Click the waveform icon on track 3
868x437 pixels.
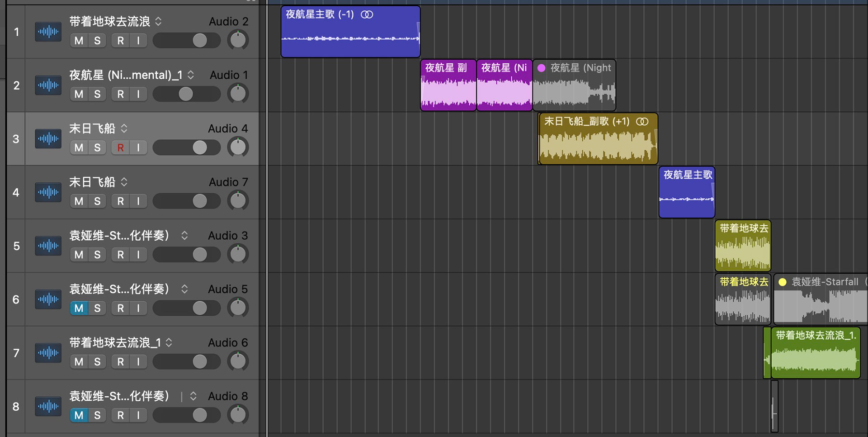(48, 138)
